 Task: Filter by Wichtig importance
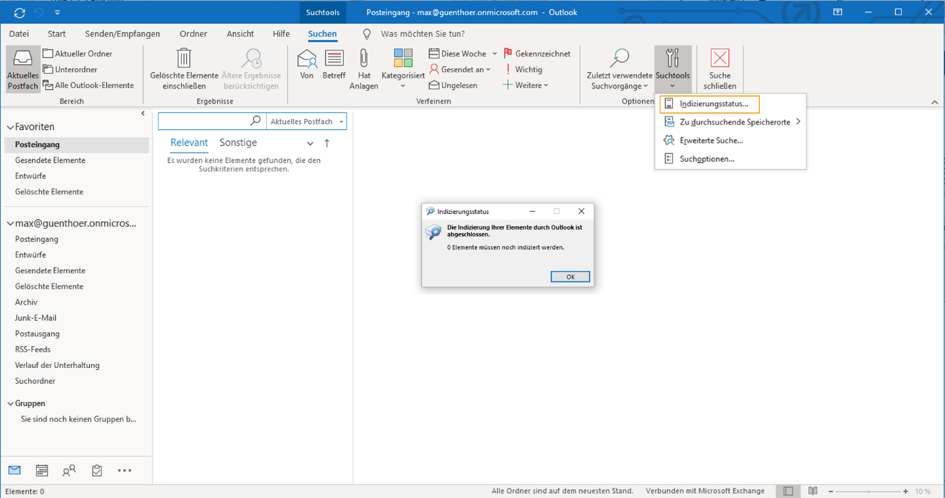(x=523, y=69)
